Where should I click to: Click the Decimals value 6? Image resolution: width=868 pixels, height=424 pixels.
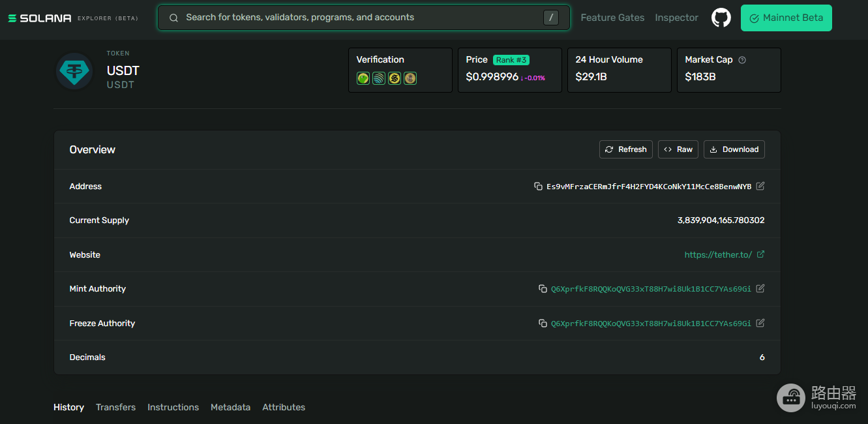coord(762,357)
